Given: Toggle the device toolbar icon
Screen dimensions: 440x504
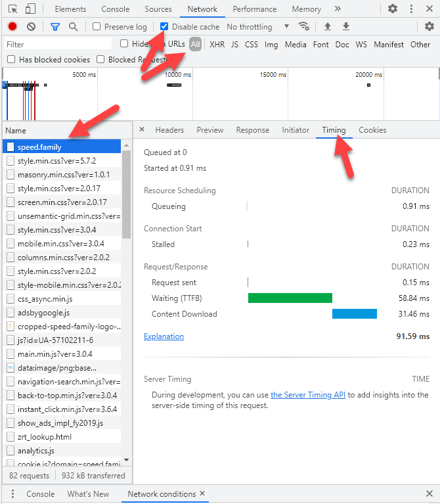Looking at the screenshot, I should coord(31,9).
